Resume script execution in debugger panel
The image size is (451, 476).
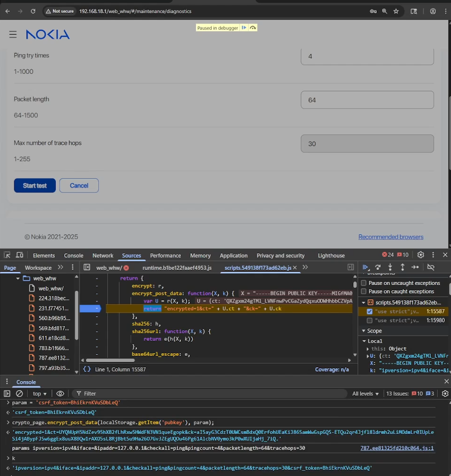tap(365, 268)
